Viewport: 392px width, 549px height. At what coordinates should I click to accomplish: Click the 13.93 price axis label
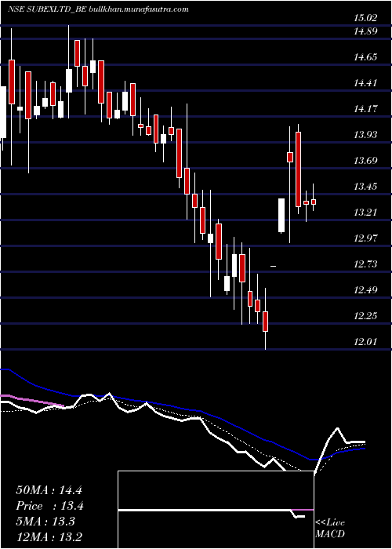coord(366,135)
